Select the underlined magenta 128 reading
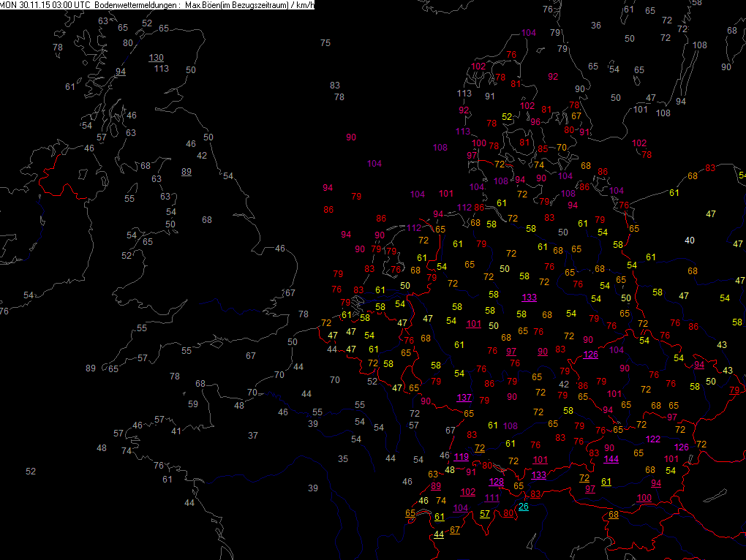The height and width of the screenshot is (560, 746). 496,481
